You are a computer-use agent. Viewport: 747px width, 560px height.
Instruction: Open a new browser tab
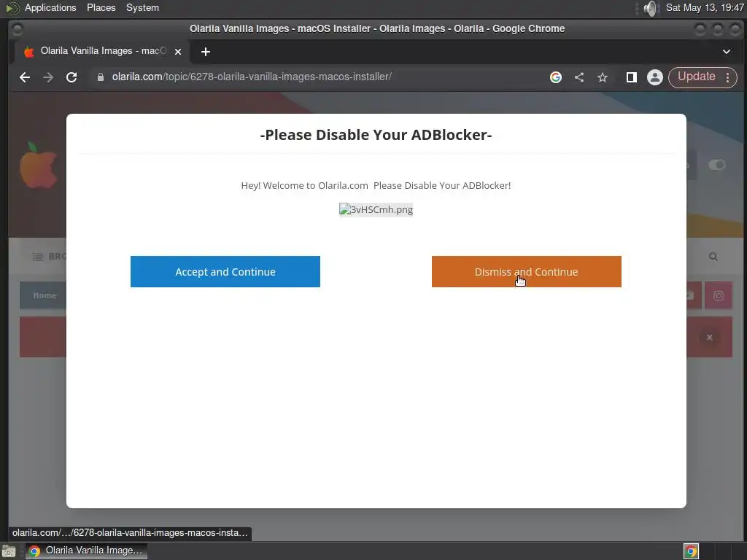(205, 52)
